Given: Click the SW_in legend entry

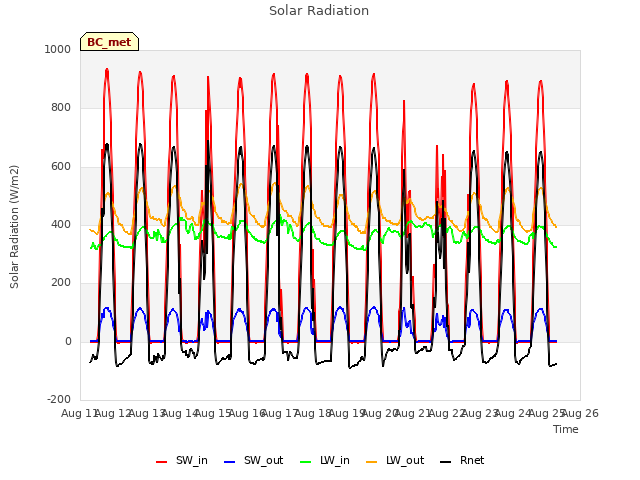Looking at the screenshot, I should click(x=182, y=460).
